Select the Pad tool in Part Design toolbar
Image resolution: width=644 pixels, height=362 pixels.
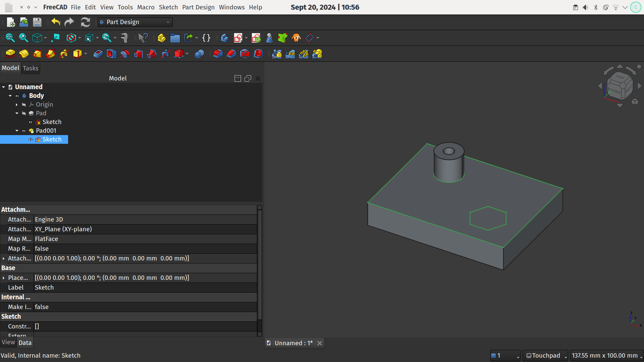point(10,54)
